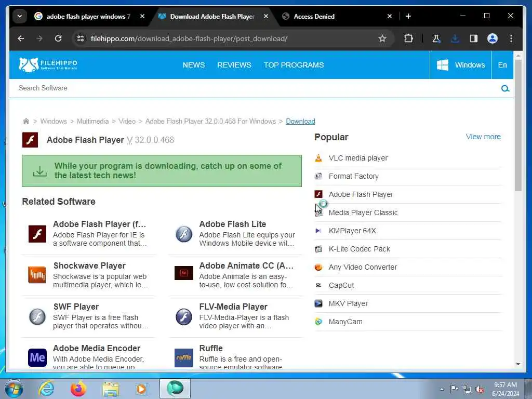This screenshot has height=399, width=532.
Task: Open 'FLV-Media Player' related software
Action: point(233,307)
